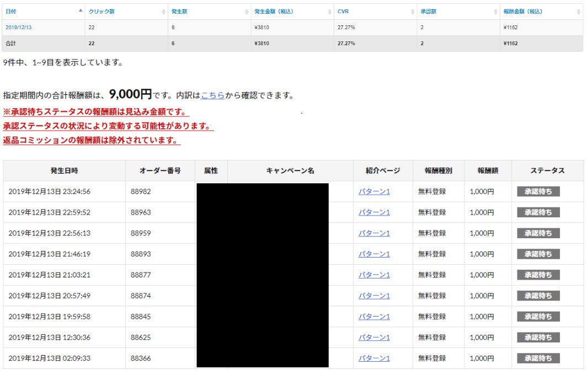The image size is (588, 375).
Task: Click the 発生日時 column header
Action: point(64,170)
